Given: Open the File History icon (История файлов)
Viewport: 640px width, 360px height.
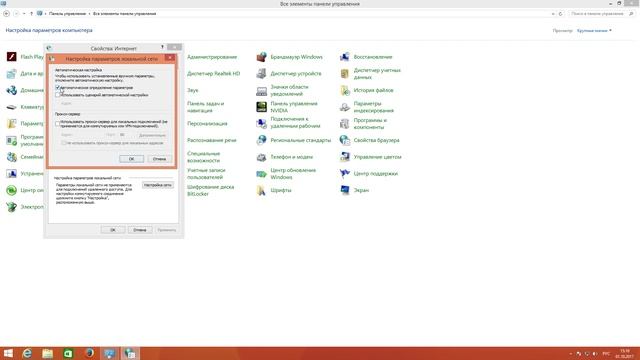Looking at the screenshot, I should coord(344,90).
